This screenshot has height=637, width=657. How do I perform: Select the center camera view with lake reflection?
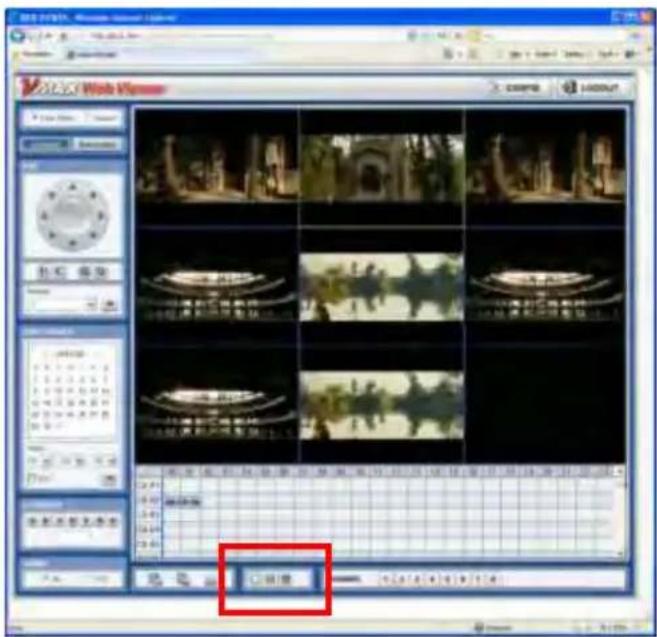coord(382,285)
